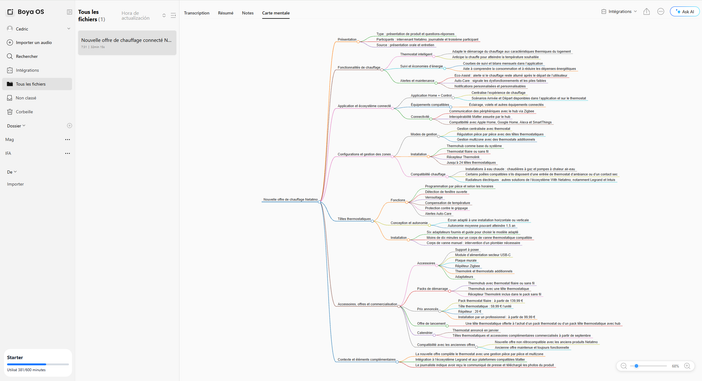Click the Offre de lancement node
702x381 pixels.
click(x=431, y=324)
